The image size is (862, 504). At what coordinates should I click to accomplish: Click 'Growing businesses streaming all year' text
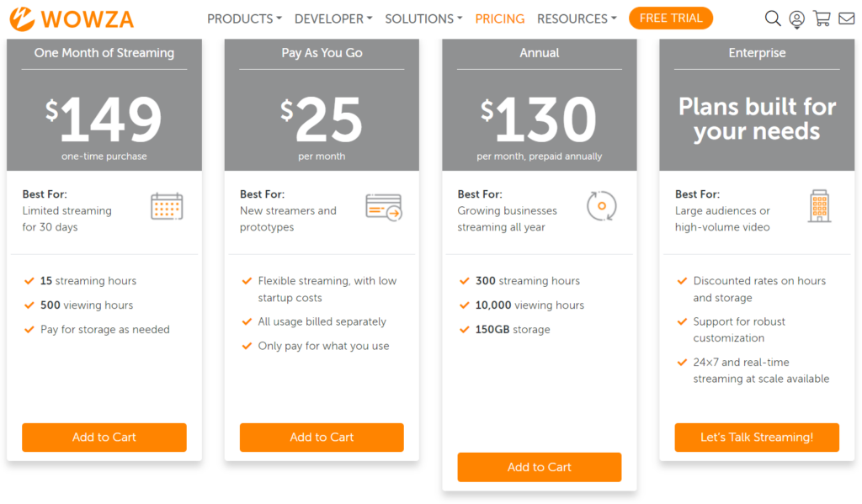[x=507, y=219]
